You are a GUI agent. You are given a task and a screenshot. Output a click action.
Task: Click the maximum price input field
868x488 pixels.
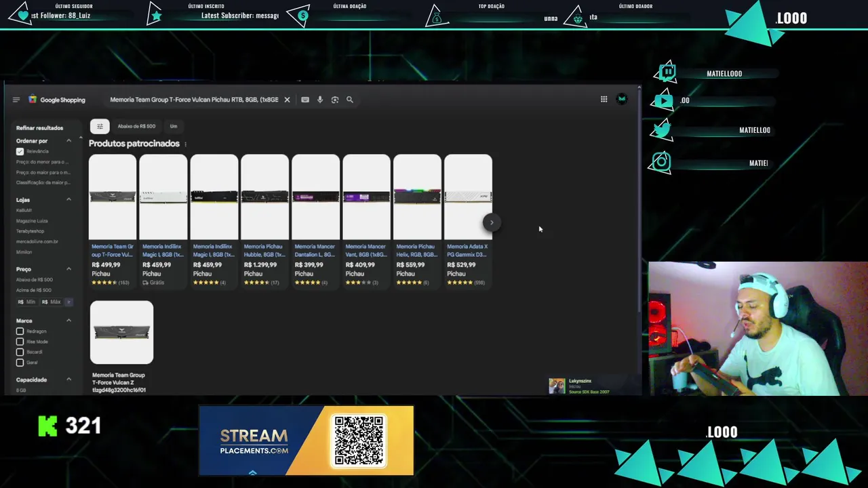coord(52,302)
